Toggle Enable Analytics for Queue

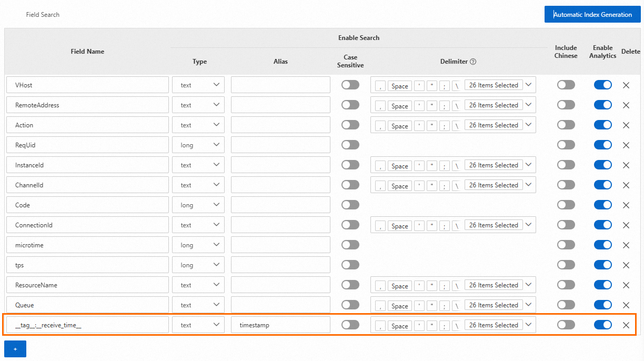tap(603, 305)
